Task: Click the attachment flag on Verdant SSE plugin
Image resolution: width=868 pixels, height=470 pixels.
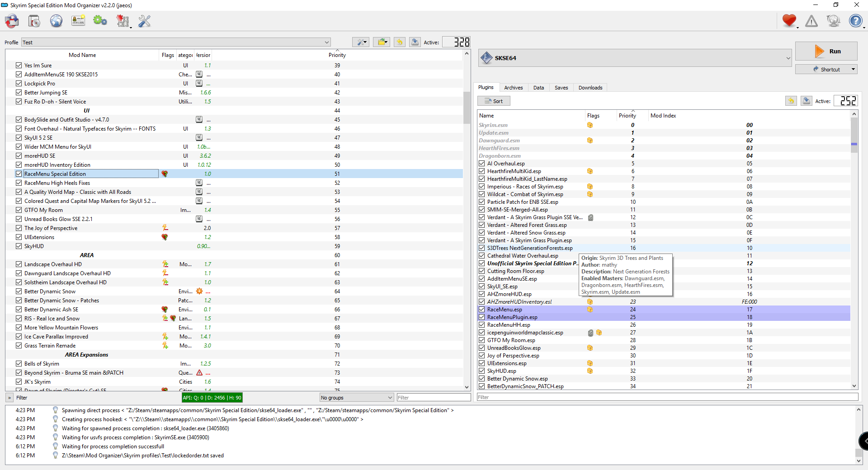Action: [590, 217]
